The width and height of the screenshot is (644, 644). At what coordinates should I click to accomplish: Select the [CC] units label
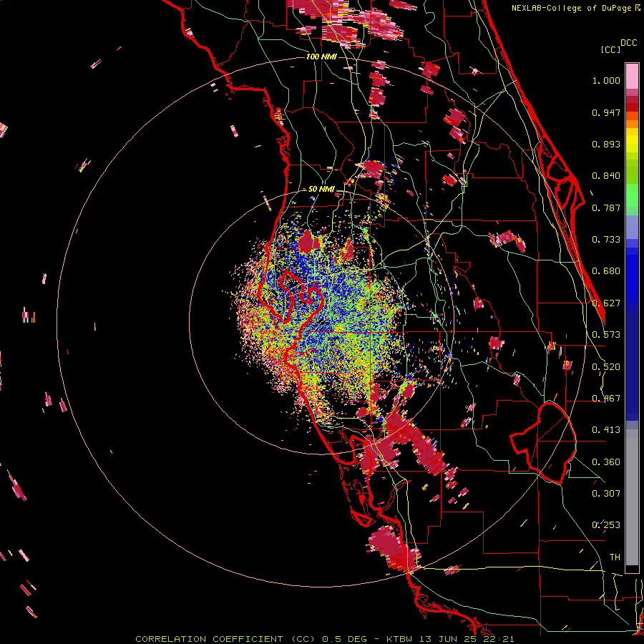pyautogui.click(x=610, y=49)
